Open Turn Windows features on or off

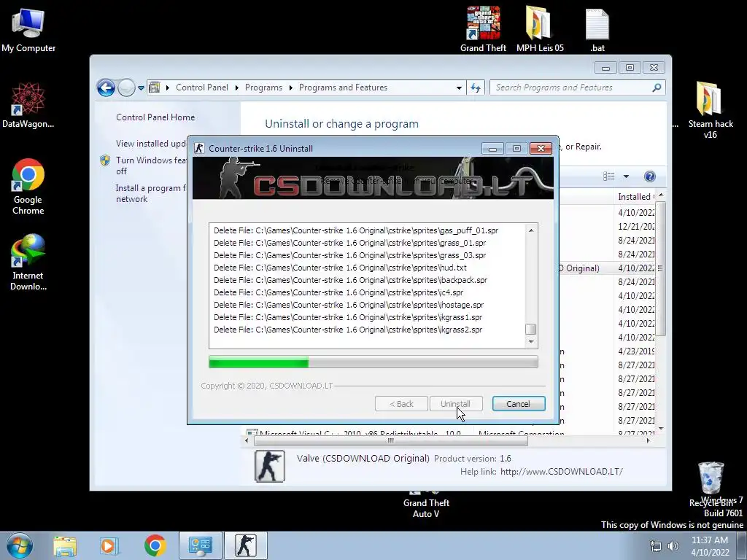pos(151,166)
